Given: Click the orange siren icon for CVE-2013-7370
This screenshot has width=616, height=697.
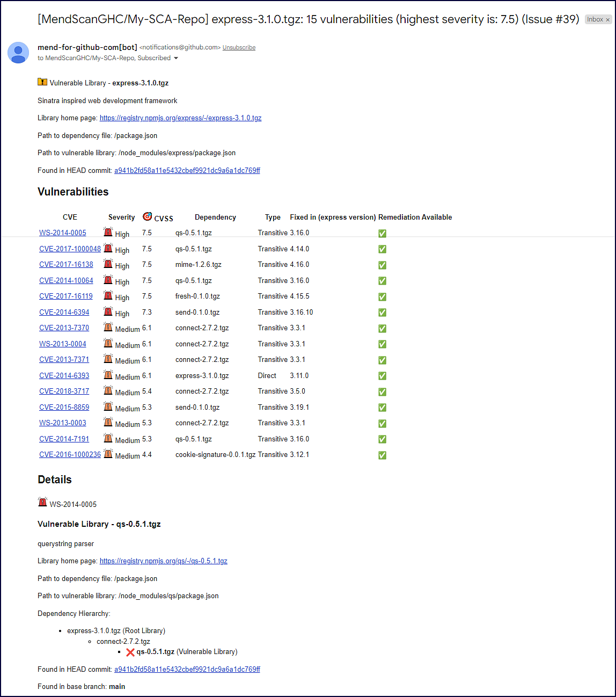Looking at the screenshot, I should pos(108,328).
